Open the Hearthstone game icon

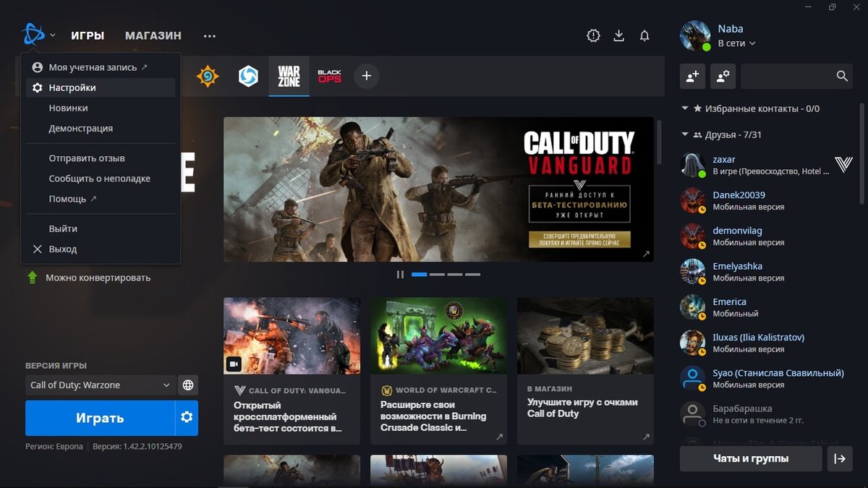[x=208, y=76]
